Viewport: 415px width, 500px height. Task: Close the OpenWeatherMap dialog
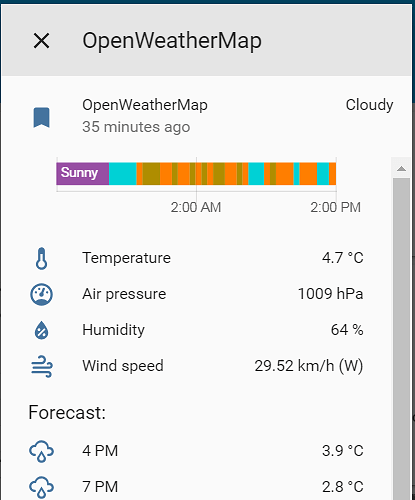(41, 41)
